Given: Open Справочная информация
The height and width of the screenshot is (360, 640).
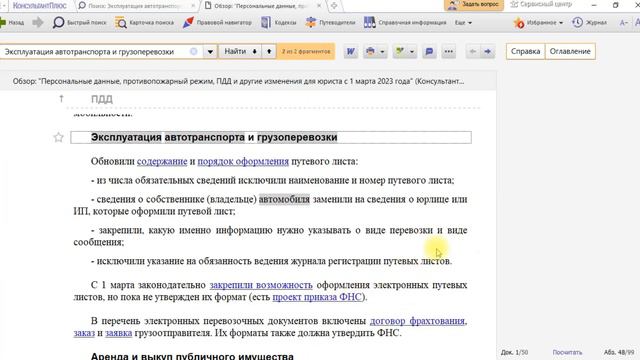Looking at the screenshot, I should (405, 22).
